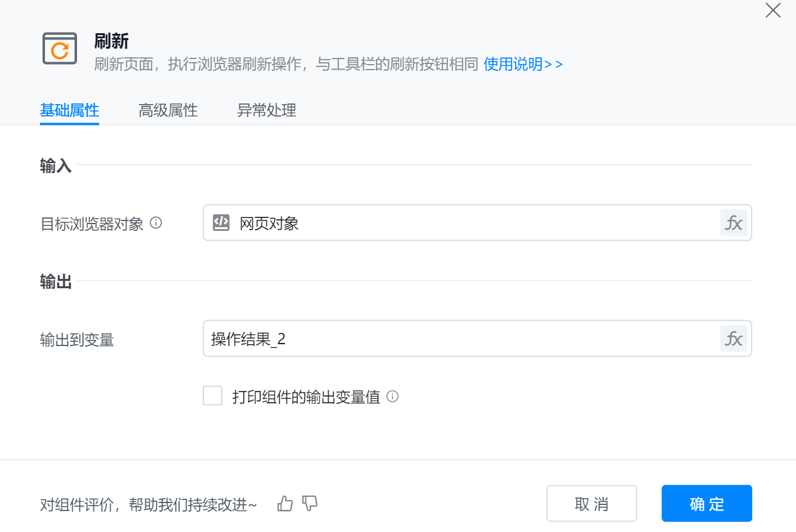Switch to the 高级属性 tab
This screenshot has height=532, width=796.
[x=168, y=110]
